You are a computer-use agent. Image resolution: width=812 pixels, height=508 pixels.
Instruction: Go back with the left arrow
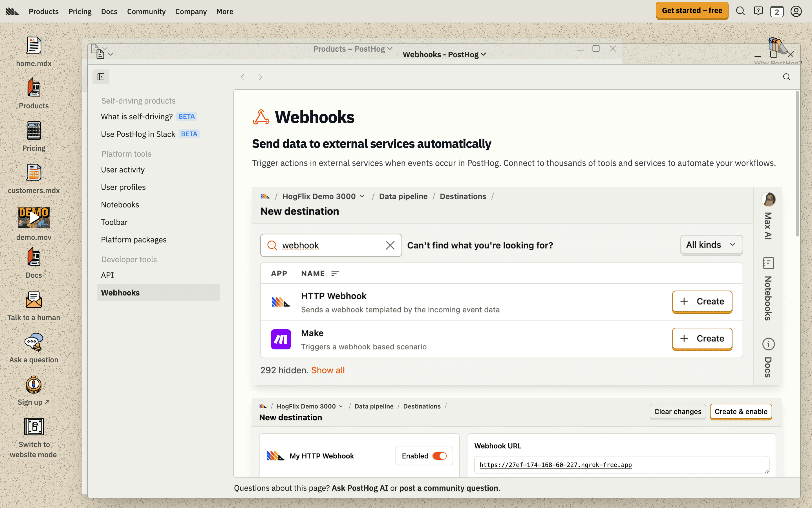[x=242, y=77]
